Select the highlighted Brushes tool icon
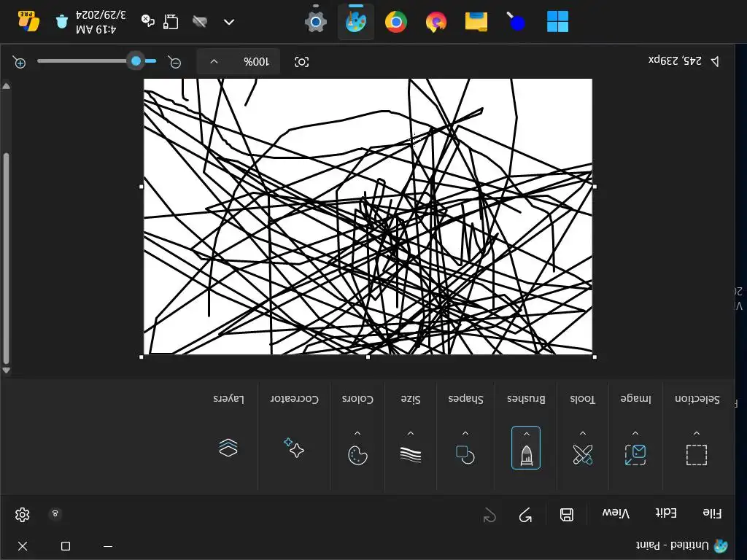The image size is (747, 560). [x=526, y=456]
